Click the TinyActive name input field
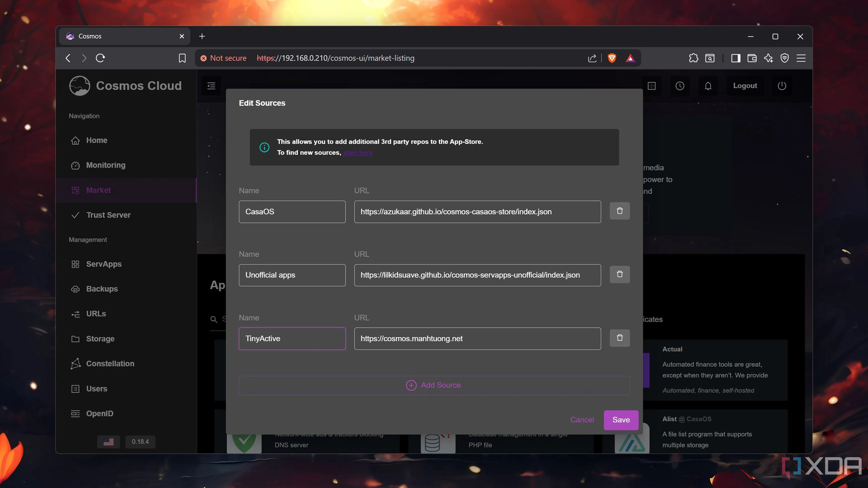This screenshot has height=488, width=868. pos(292,338)
